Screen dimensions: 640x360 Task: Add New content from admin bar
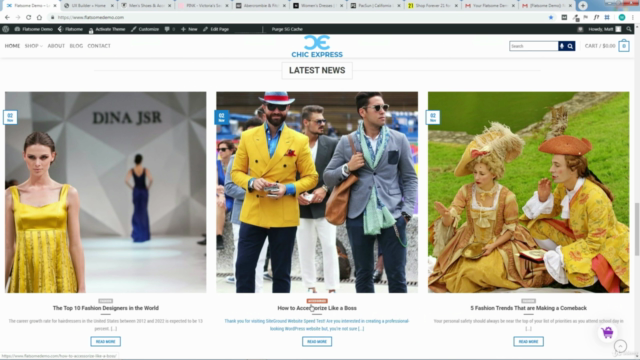pyautogui.click(x=189, y=29)
